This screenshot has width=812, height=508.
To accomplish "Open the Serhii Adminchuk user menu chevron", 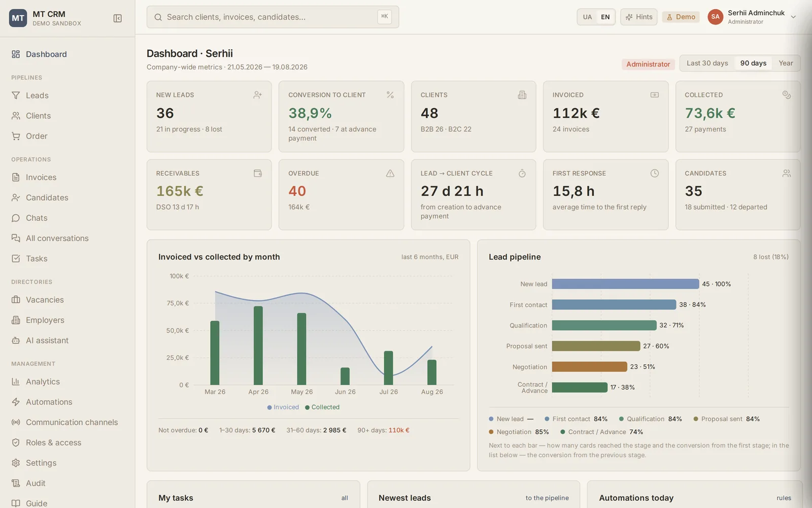I will coord(794,17).
